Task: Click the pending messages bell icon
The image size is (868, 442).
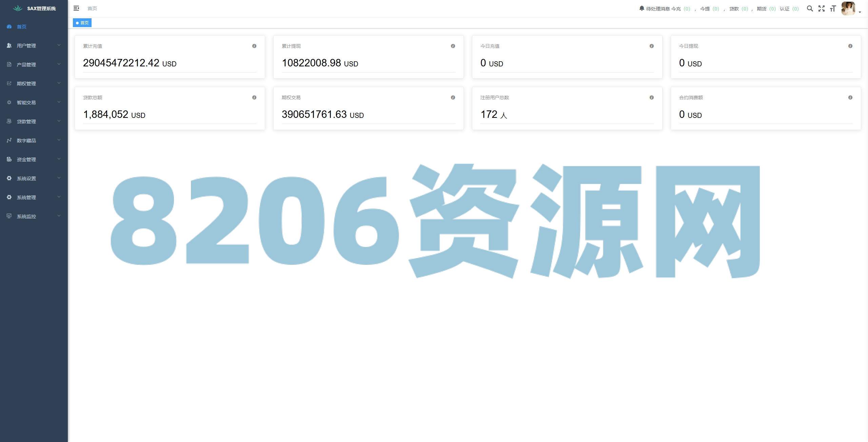Action: 642,8
